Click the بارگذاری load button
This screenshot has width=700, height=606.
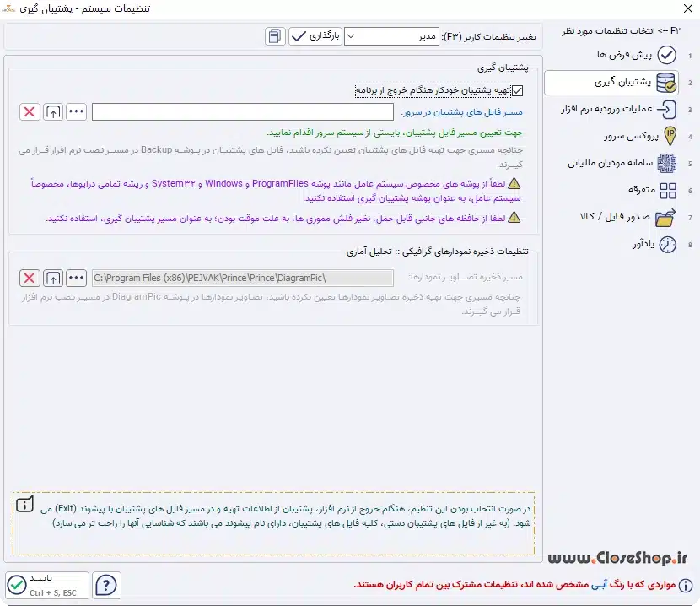tap(315, 36)
